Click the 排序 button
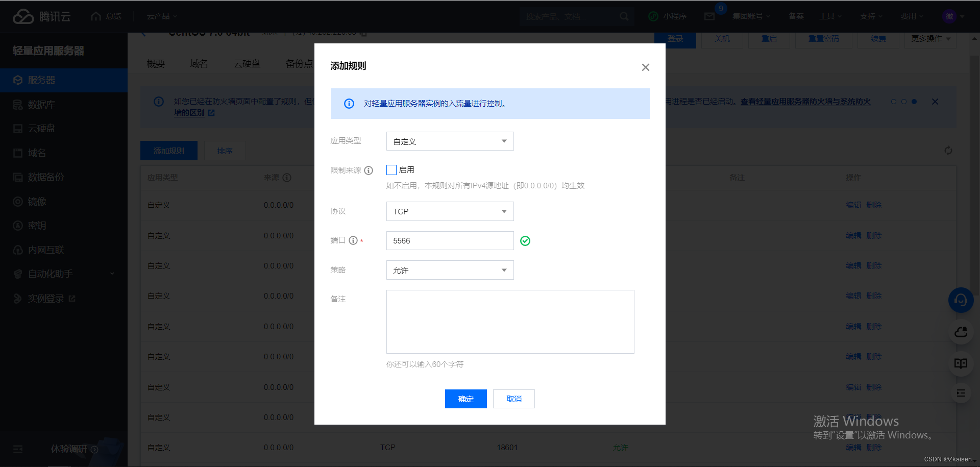The image size is (980, 467). (225, 151)
